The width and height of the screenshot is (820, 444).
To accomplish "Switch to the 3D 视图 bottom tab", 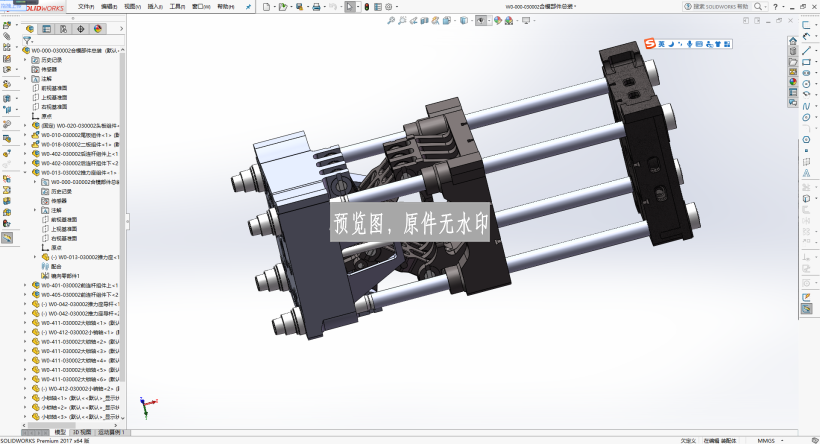I will (x=82, y=432).
